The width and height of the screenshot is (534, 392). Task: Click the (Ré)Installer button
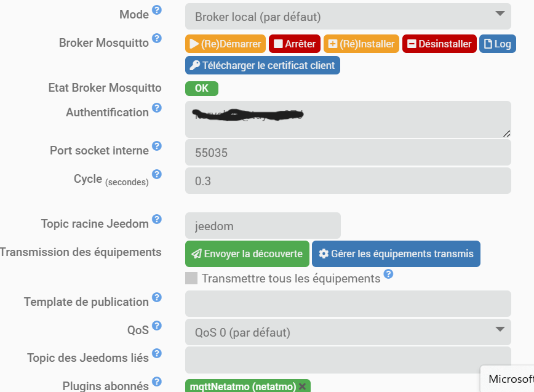tap(361, 44)
